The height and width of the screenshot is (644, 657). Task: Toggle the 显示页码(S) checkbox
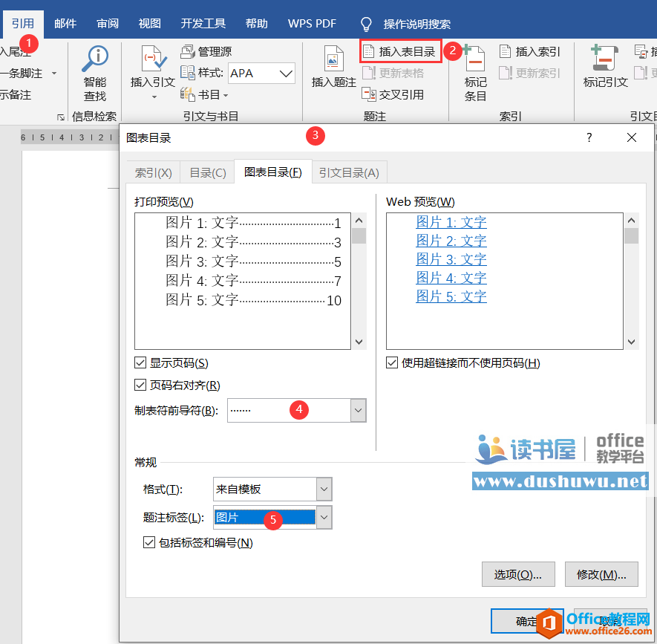point(140,362)
